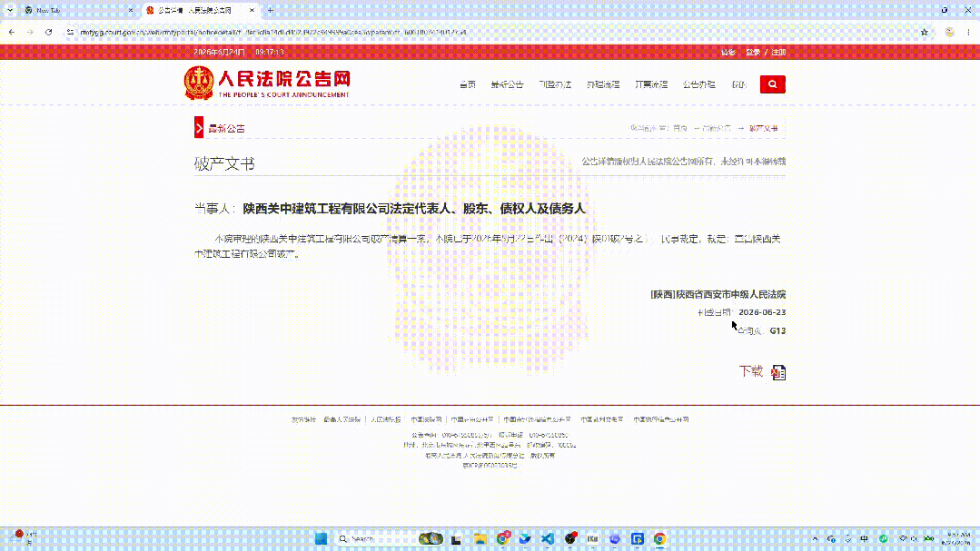Click the 破产文书 page title
The height and width of the screenshot is (551, 980).
[224, 163]
